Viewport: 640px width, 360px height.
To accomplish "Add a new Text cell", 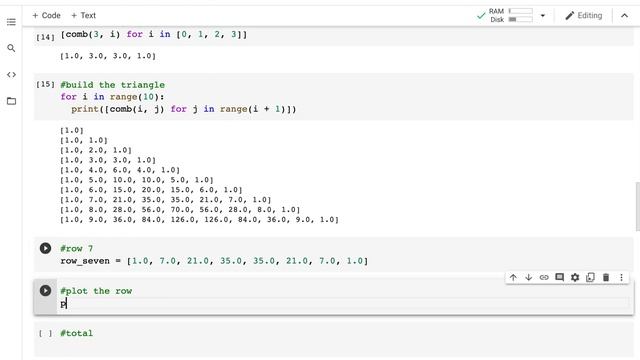I will pos(83,16).
